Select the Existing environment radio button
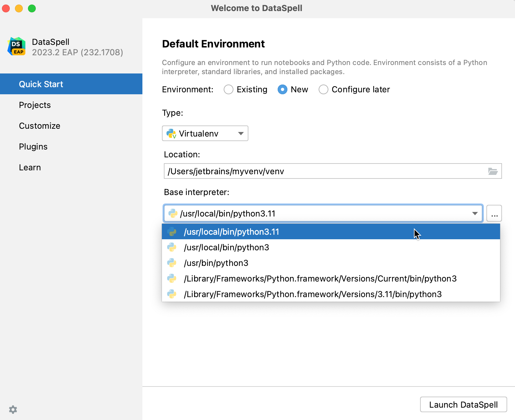This screenshot has height=420, width=515. (x=229, y=89)
